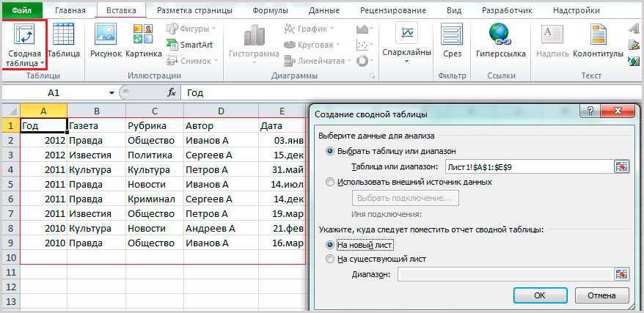Expand the Линейчатая bar chart dropdown
This screenshot has width=644, height=313.
tap(349, 61)
